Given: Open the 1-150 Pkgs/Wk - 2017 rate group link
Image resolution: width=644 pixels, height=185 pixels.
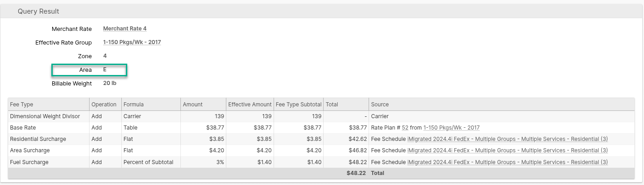Looking at the screenshot, I should [x=132, y=42].
